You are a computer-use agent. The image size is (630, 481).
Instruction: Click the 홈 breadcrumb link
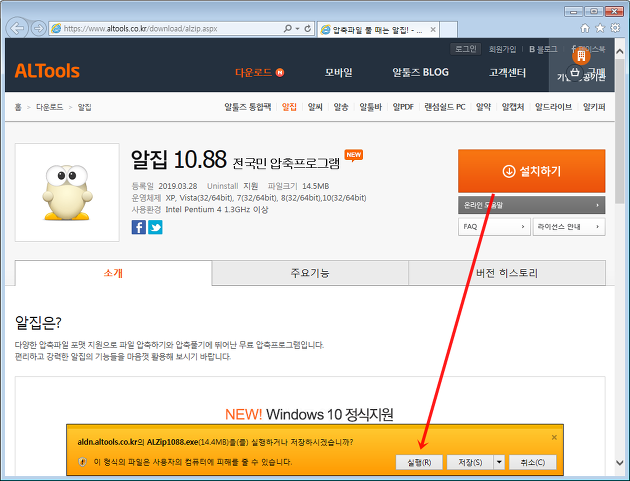click(18, 107)
